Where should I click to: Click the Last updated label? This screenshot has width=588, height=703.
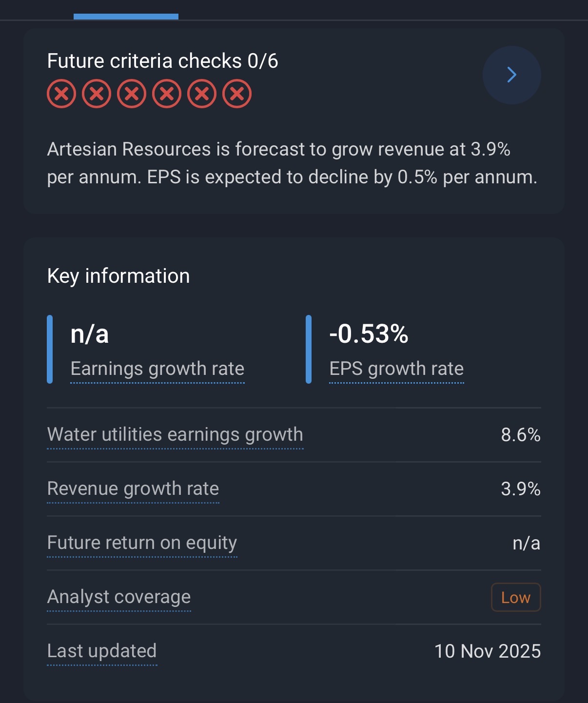pyautogui.click(x=102, y=651)
